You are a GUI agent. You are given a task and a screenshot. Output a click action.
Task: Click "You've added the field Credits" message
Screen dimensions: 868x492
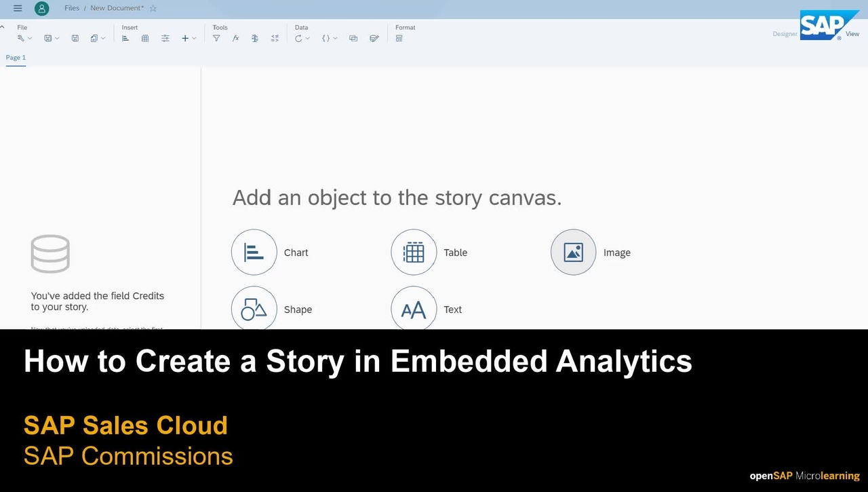[x=98, y=301]
